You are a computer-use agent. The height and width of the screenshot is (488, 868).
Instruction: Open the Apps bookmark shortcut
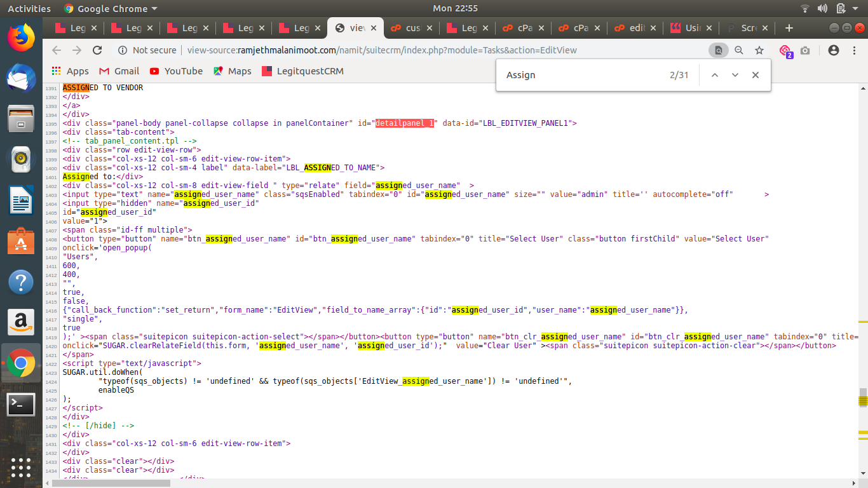(x=70, y=71)
